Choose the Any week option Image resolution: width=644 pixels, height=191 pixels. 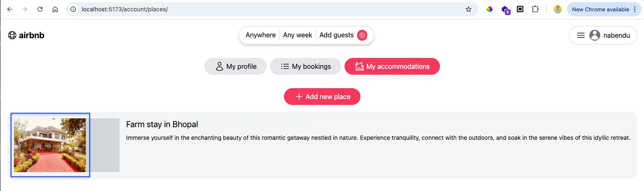[298, 35]
